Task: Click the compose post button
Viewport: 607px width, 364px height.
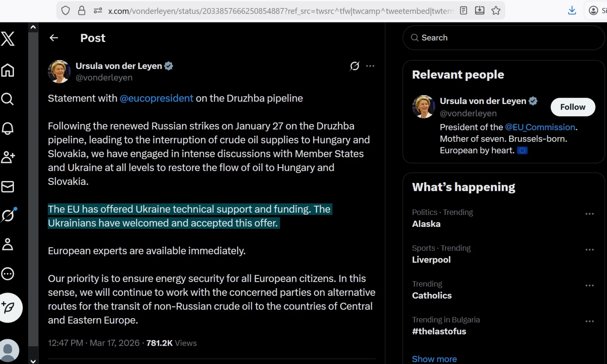Action: 9,307
